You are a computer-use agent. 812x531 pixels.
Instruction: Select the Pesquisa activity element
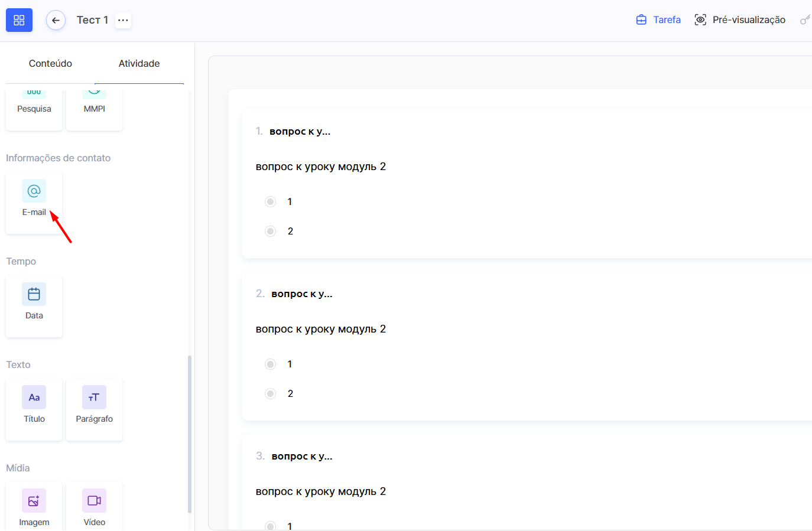click(x=34, y=106)
